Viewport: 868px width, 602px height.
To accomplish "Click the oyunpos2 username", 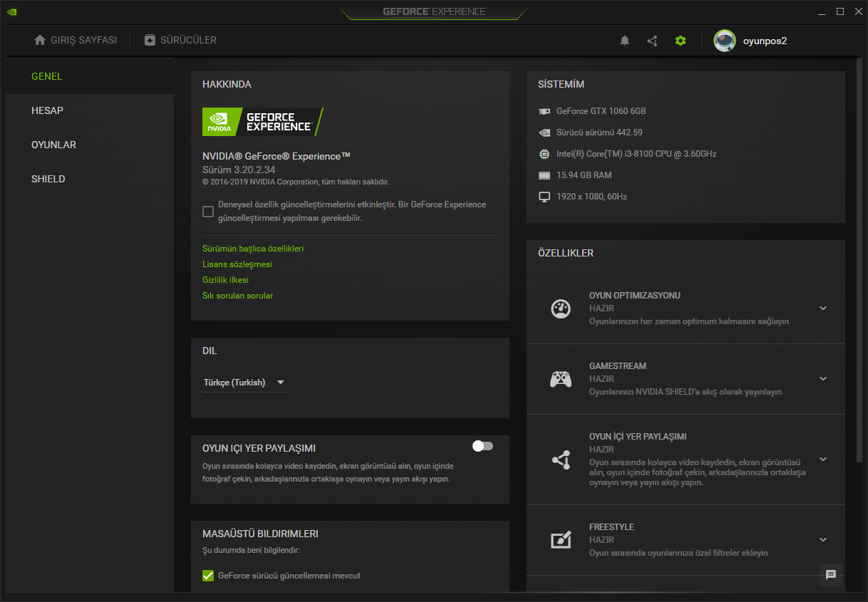I will coord(765,41).
